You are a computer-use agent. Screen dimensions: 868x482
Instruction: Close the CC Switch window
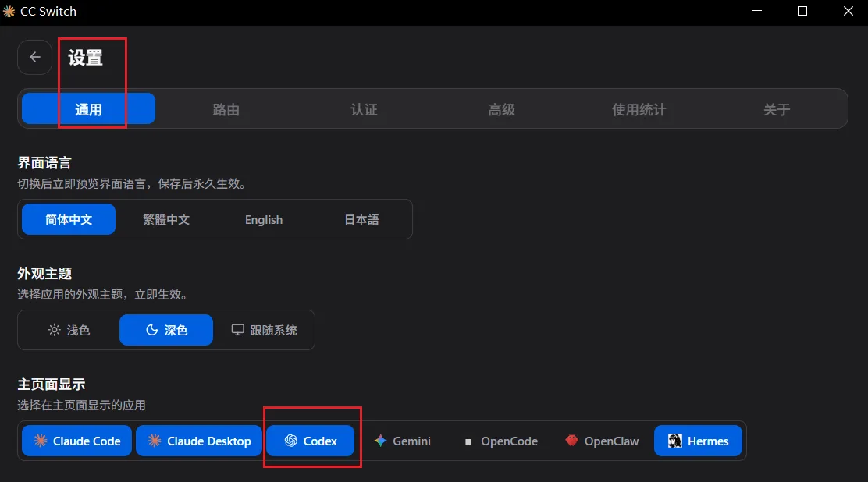tap(848, 11)
